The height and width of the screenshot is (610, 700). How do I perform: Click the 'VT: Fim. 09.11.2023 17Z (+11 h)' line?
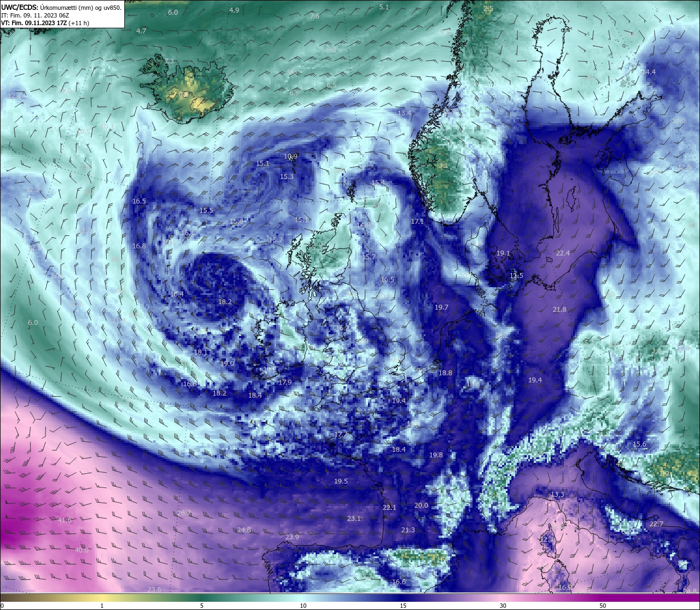(x=45, y=23)
